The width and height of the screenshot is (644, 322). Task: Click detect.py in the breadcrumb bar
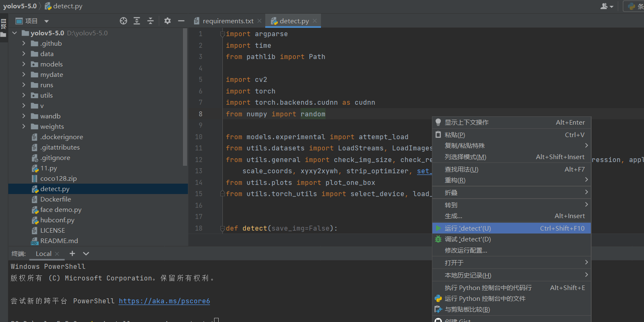(x=63, y=6)
